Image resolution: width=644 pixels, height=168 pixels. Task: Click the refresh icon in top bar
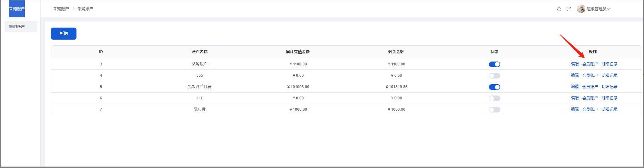pos(559,9)
